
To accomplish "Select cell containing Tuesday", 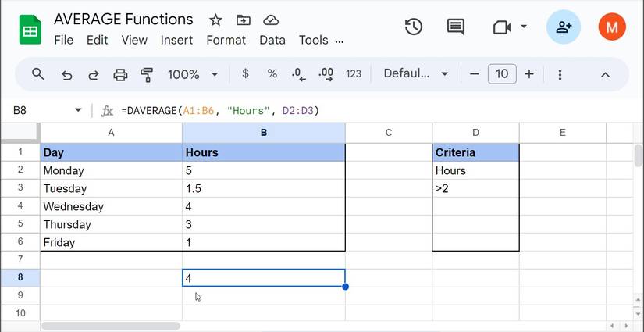I will (x=111, y=188).
